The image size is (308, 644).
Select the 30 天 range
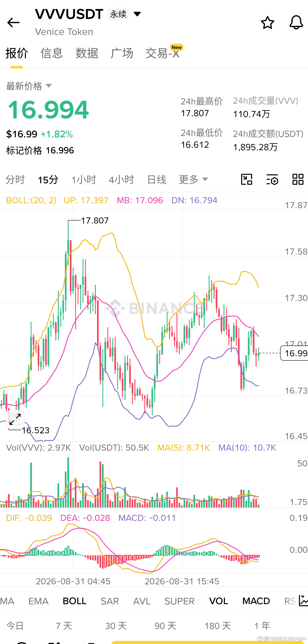[116, 626]
